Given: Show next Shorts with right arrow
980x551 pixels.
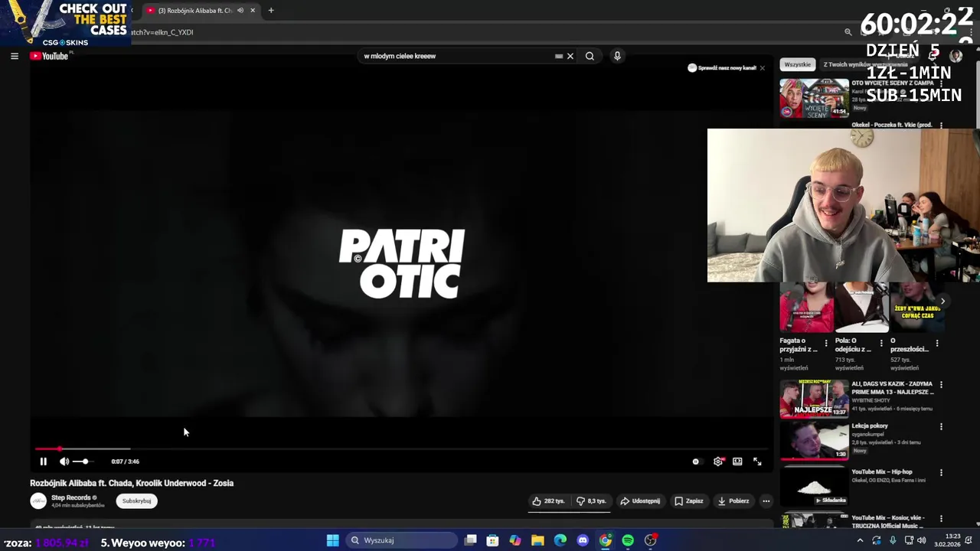Looking at the screenshot, I should coord(942,301).
